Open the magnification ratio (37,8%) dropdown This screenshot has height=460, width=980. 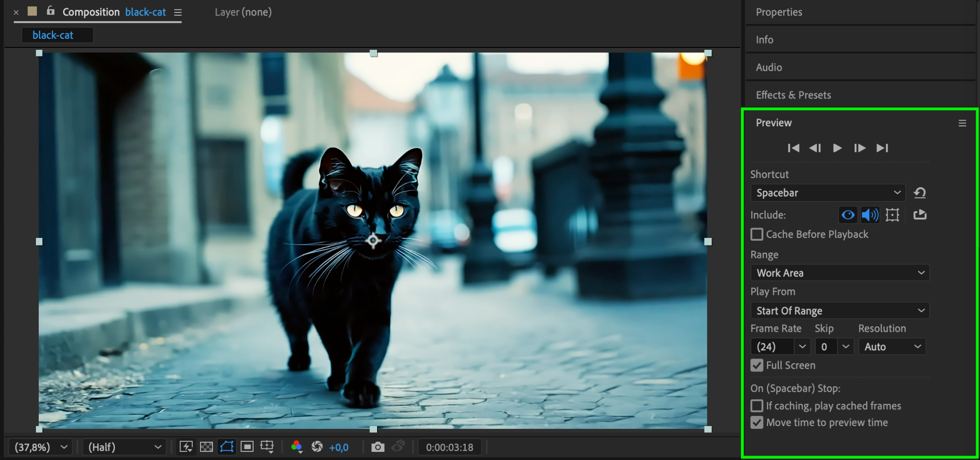(x=41, y=447)
